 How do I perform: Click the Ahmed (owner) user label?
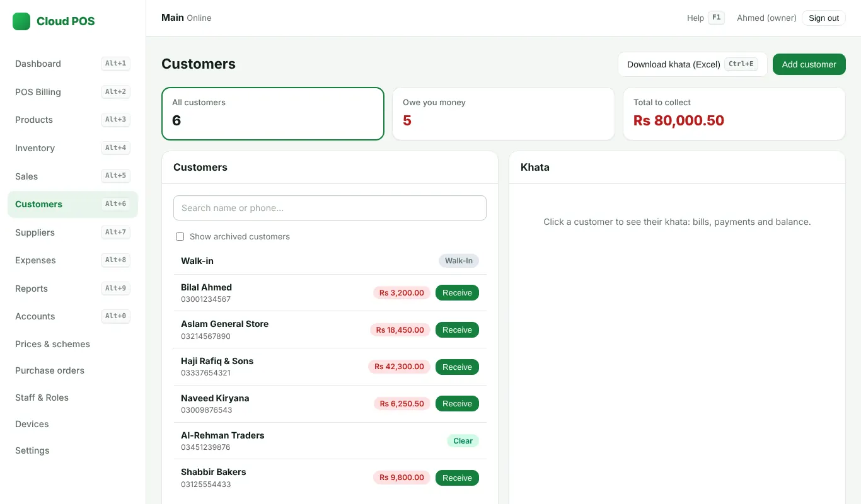coord(766,18)
